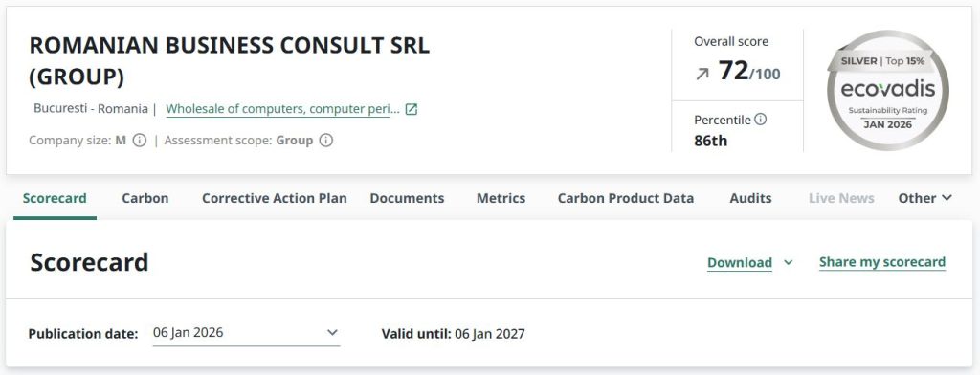Screen dimensions: 980x375
Task: Click the external link icon beside industry category
Action: point(412,109)
